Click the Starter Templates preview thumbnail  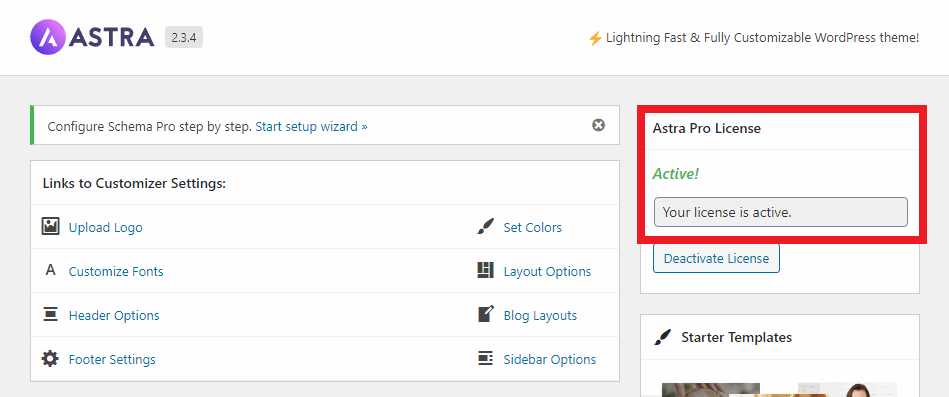click(780, 389)
